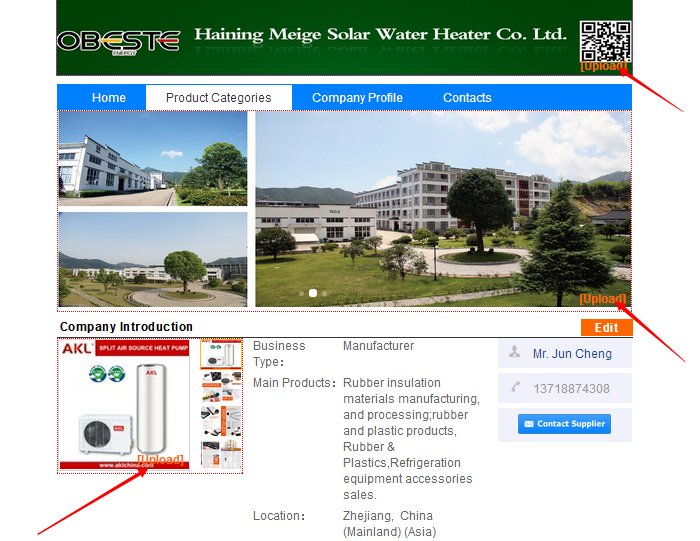Go to the Contacts tab

(467, 98)
